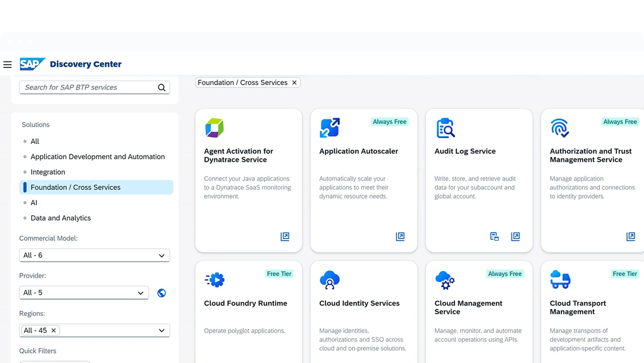Click the search magnifier icon
Viewport: 644px width, 363px height.
[161, 87]
